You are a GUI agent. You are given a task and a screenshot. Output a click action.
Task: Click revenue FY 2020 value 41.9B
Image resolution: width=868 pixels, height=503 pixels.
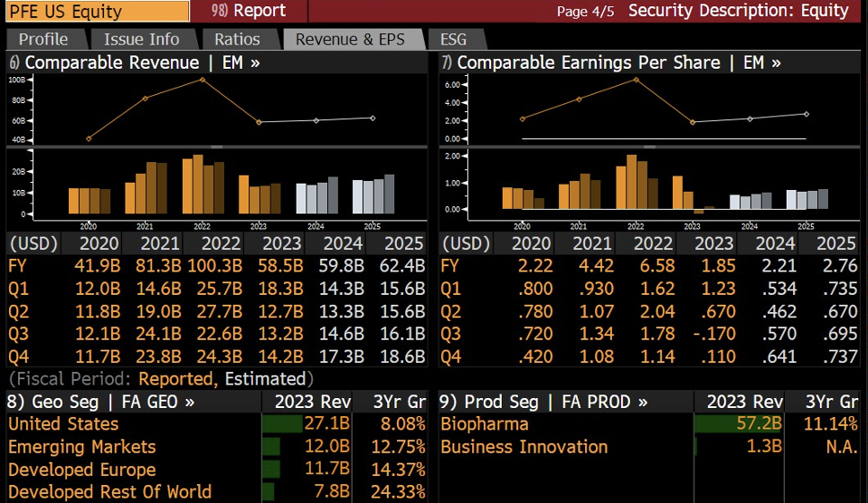tap(98, 266)
